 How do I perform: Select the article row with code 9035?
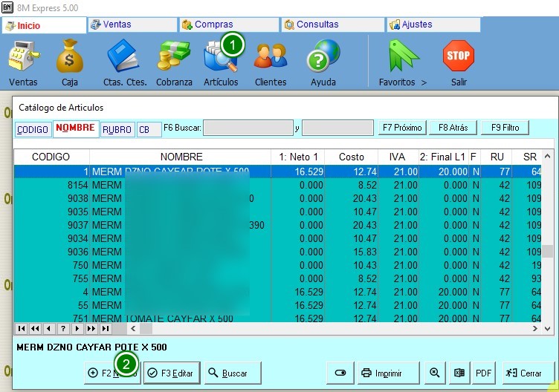[278, 212]
